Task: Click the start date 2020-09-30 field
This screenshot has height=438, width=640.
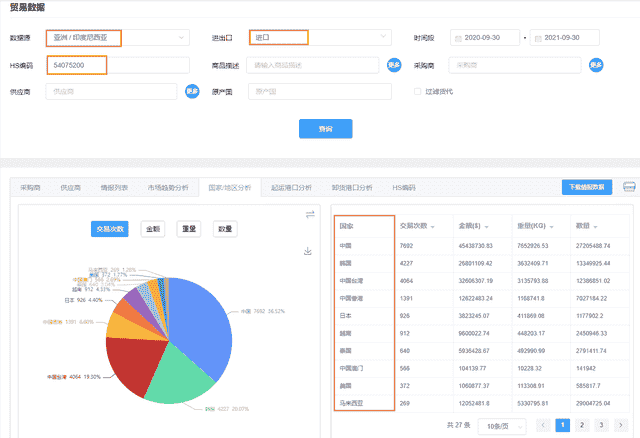Action: click(x=485, y=38)
